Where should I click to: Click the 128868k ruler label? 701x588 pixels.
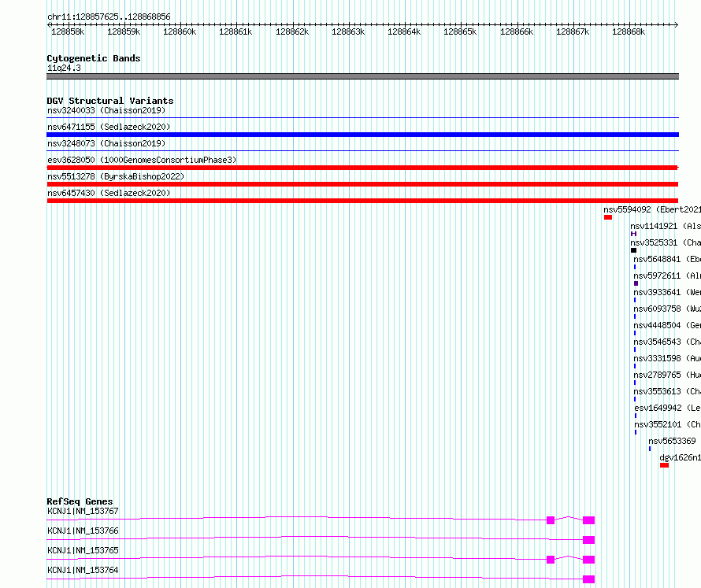[x=629, y=31]
